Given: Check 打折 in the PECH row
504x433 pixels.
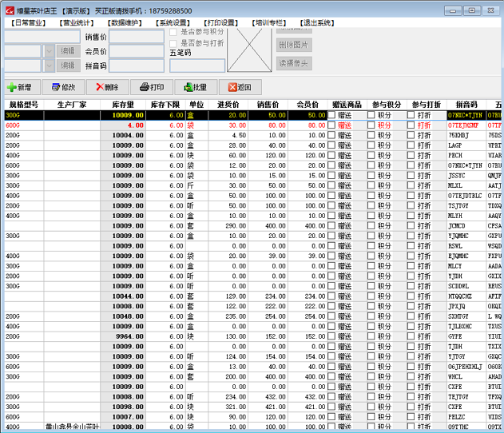Looking at the screenshot, I should click(411, 155).
